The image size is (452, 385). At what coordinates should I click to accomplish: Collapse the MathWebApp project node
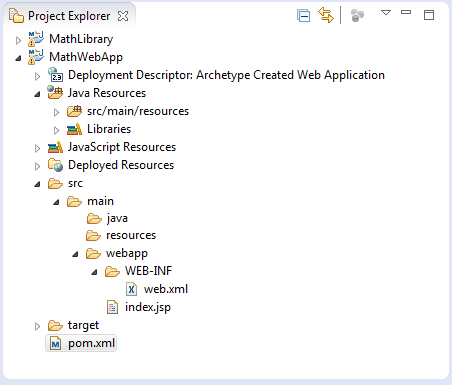tap(18, 58)
